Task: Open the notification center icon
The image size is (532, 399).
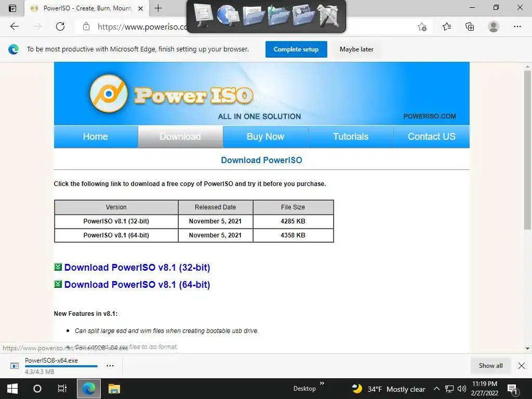Action: pyautogui.click(x=513, y=390)
